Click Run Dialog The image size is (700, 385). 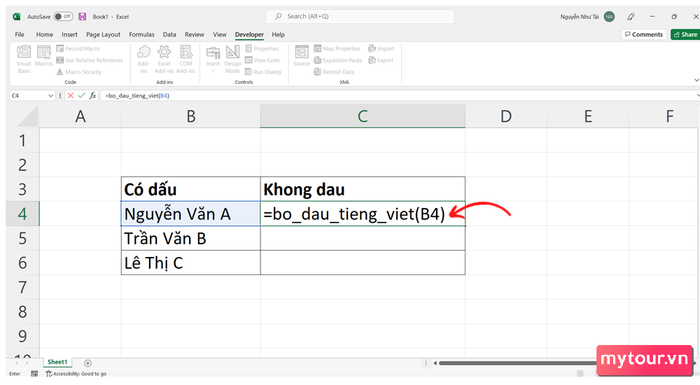click(263, 72)
